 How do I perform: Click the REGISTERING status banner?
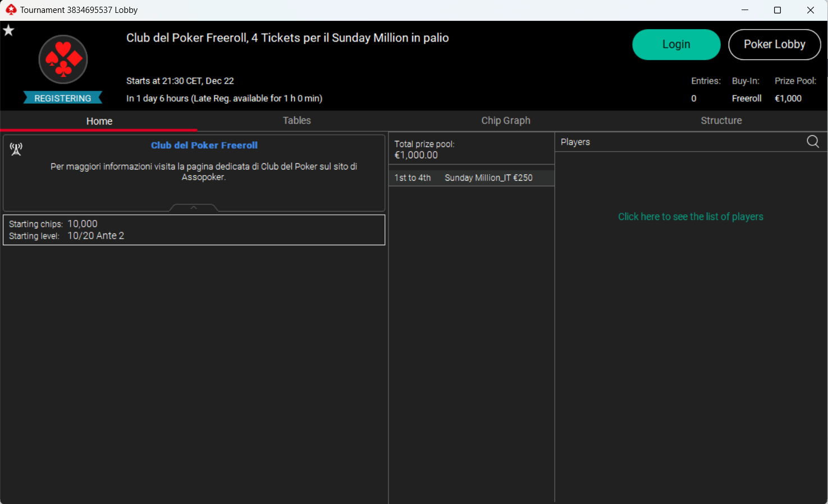63,98
